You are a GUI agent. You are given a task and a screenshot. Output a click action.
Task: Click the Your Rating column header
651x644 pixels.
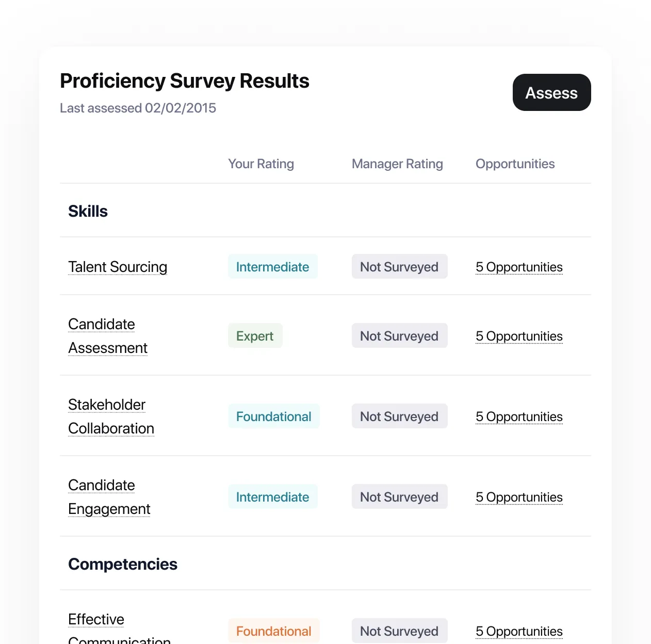(261, 164)
